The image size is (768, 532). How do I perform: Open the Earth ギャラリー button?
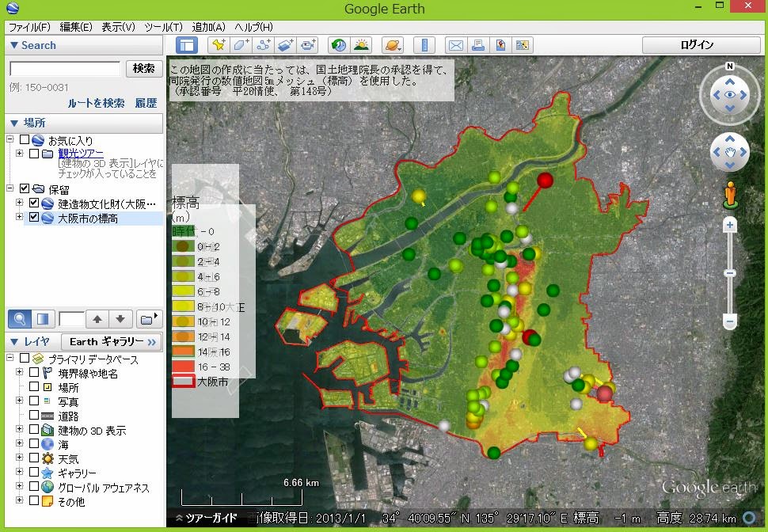coord(112,341)
